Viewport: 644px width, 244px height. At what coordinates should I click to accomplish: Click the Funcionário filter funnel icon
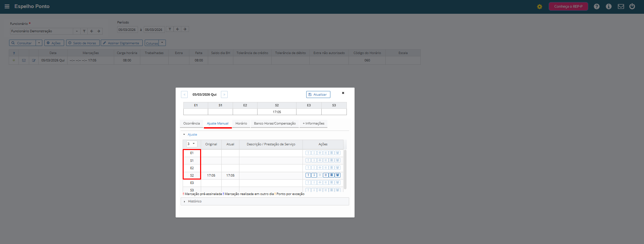pos(84,31)
